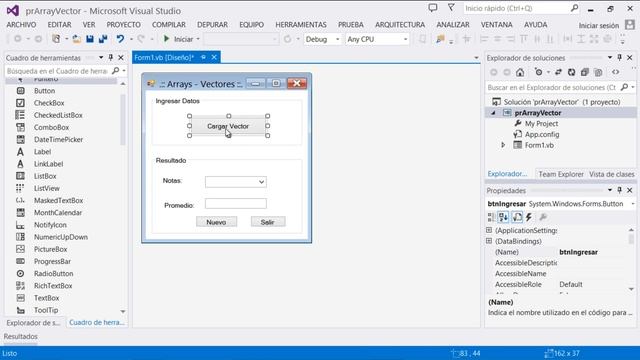Click Sync with active document icon
The image size is (640, 360).
pyautogui.click(x=558, y=72)
